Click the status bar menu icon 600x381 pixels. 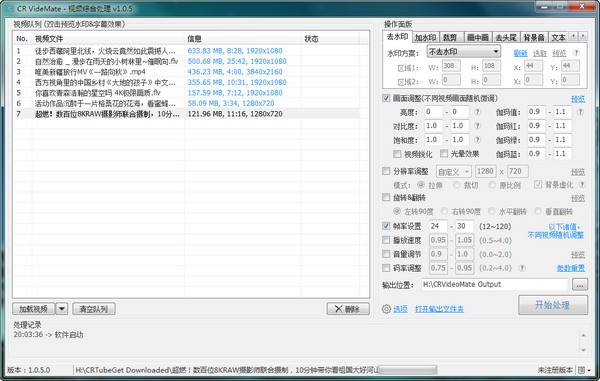(x=584, y=370)
